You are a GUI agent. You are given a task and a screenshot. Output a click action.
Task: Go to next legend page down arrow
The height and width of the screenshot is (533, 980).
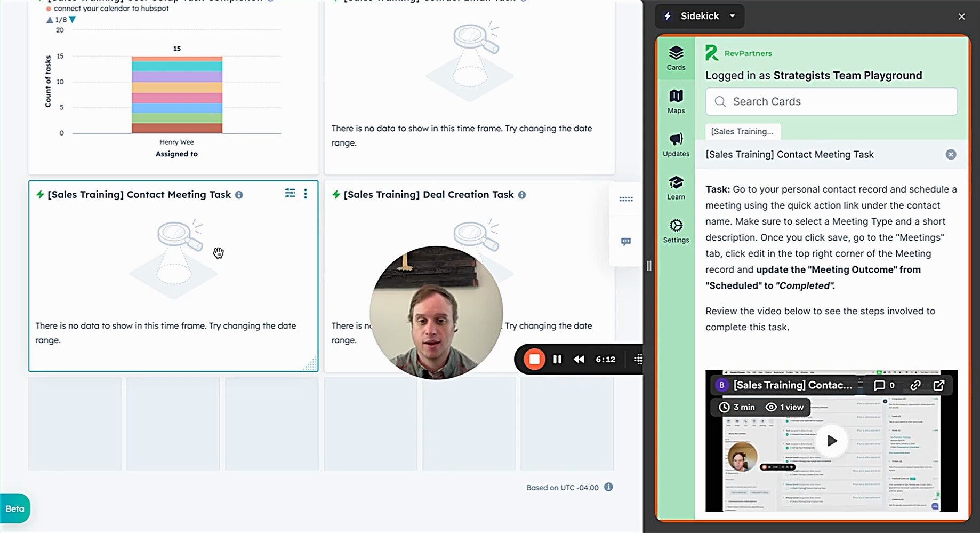(73, 20)
